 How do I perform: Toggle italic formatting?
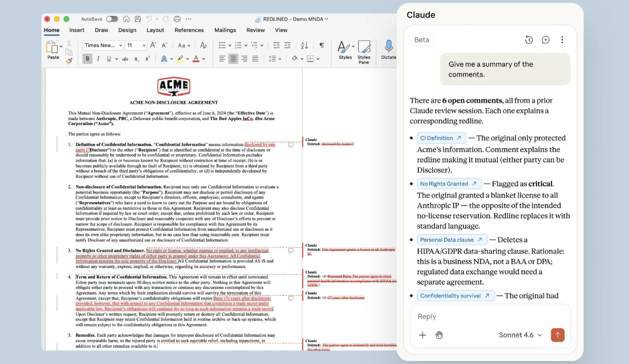[98, 59]
